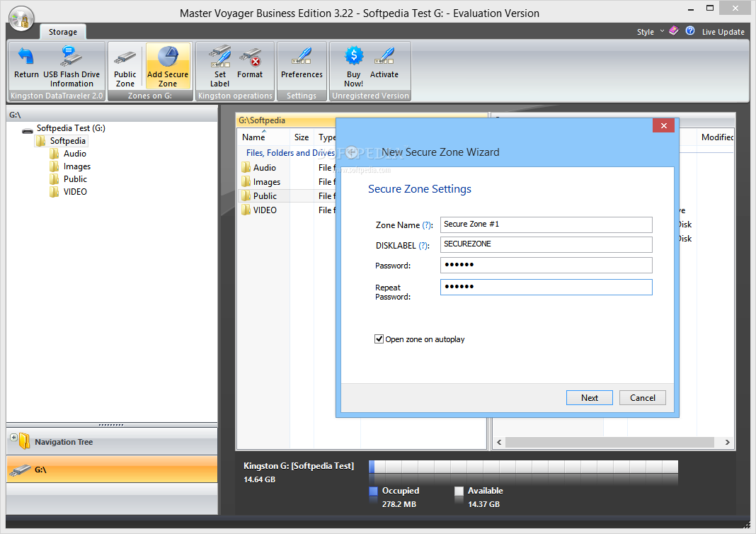This screenshot has width=756, height=534.
Task: Click the Format drive icon
Action: coord(250,63)
